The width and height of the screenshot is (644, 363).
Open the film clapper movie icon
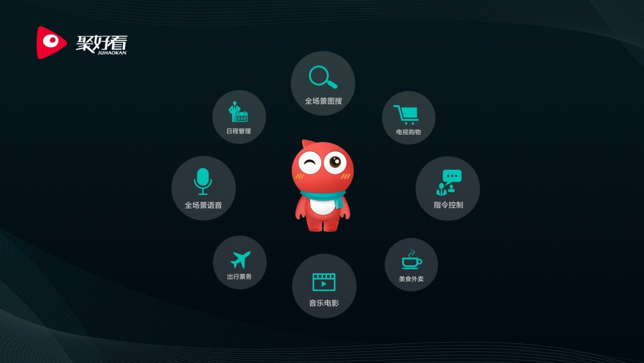(x=324, y=282)
